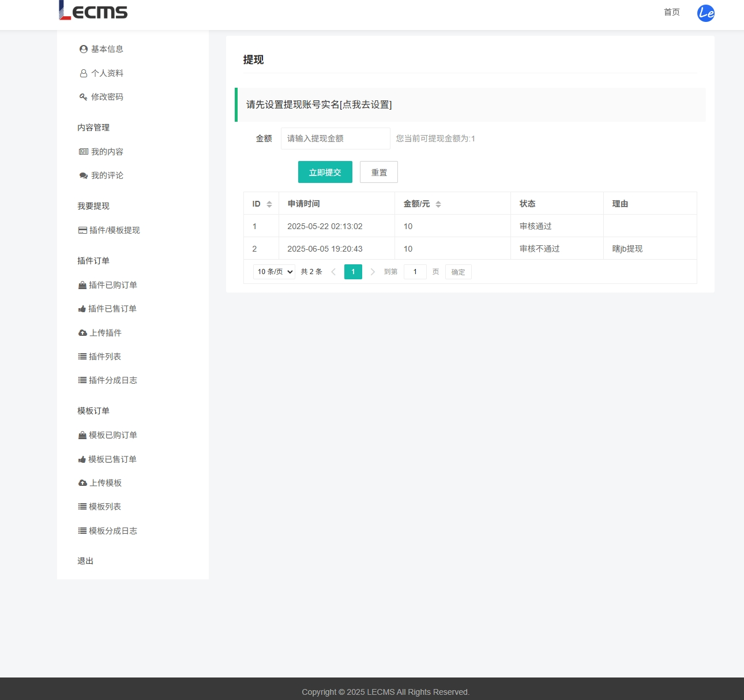The image size is (744, 700).
Task: Sort table by ID column arrows
Action: coord(269,204)
